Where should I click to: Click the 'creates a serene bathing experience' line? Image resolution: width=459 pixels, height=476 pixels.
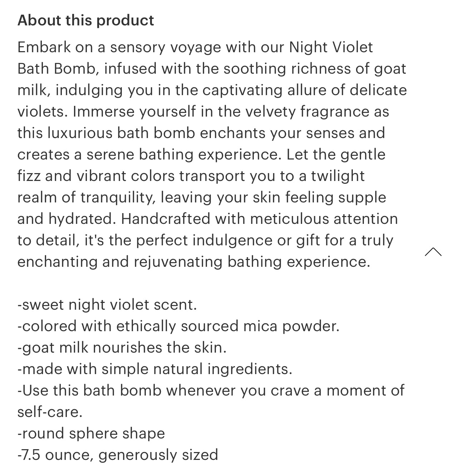(x=201, y=154)
